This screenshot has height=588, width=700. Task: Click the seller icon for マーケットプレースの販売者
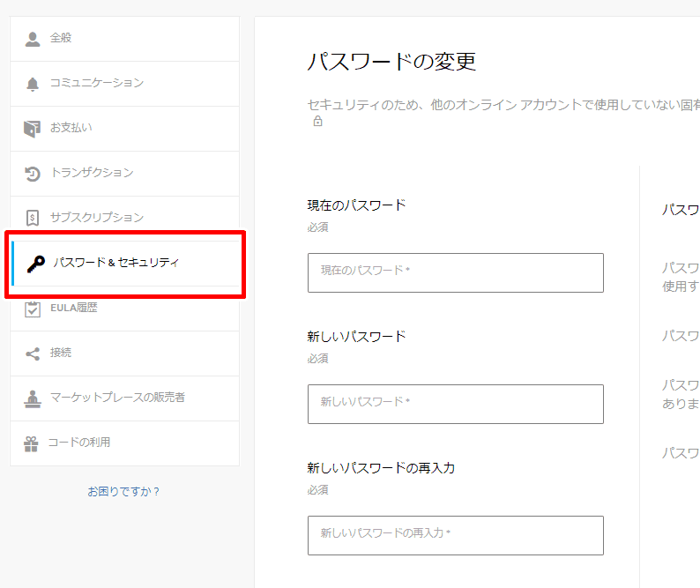click(32, 398)
